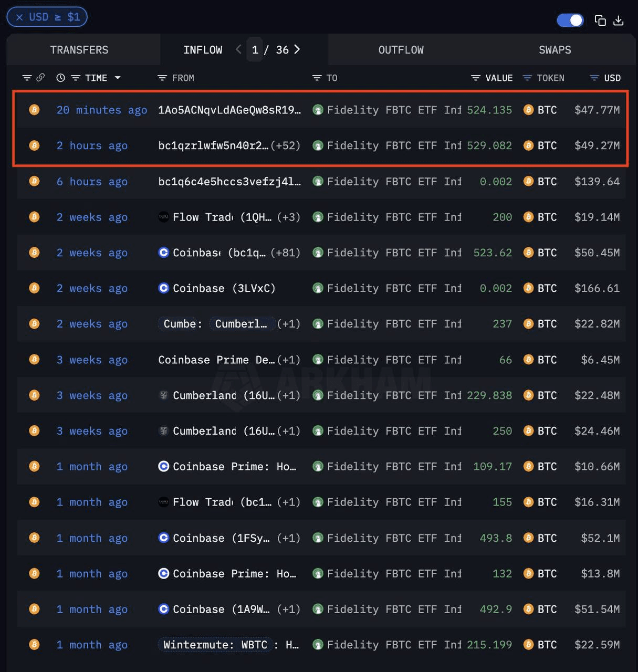This screenshot has width=638, height=672.
Task: Click the BTC token icon in $47.77M row
Action: click(x=529, y=110)
